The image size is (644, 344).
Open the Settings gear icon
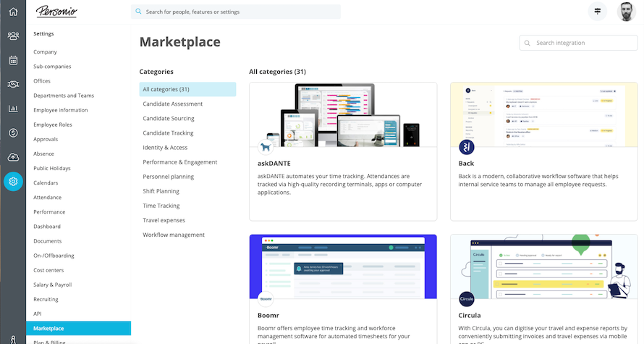[x=13, y=181]
